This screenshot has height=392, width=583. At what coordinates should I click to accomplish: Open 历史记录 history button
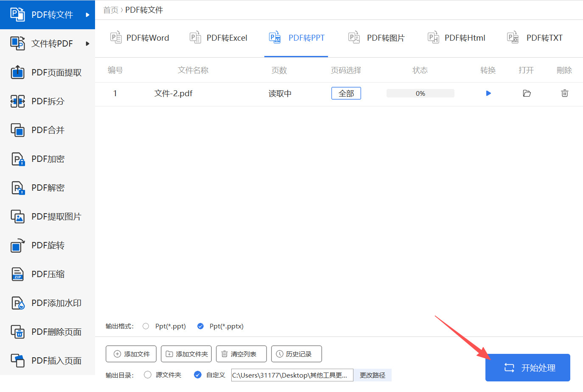[x=297, y=354]
